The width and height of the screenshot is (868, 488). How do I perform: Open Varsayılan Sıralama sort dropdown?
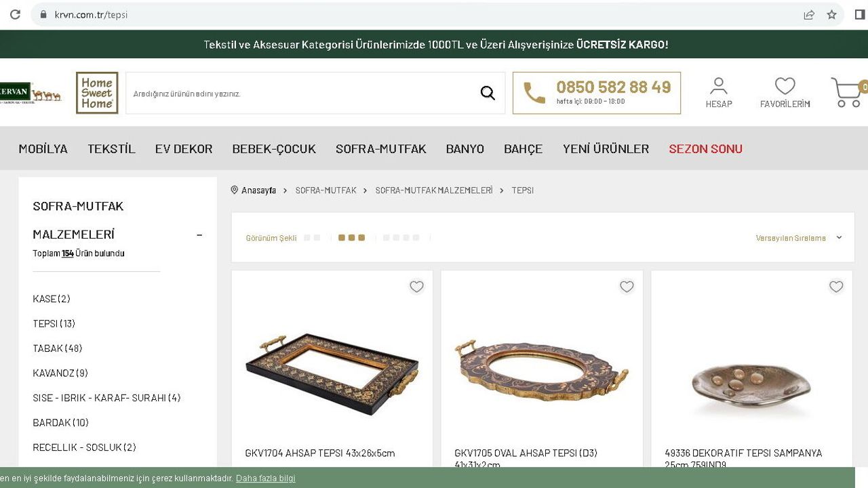(x=799, y=238)
